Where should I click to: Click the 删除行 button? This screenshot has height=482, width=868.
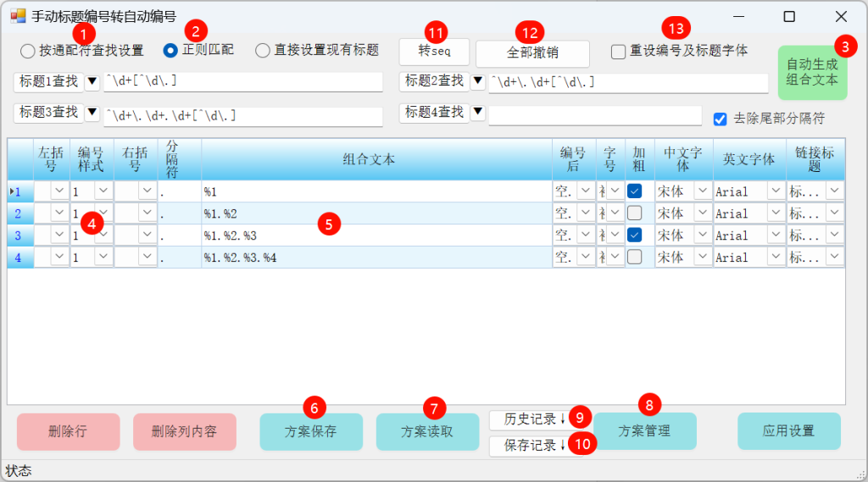(x=68, y=432)
